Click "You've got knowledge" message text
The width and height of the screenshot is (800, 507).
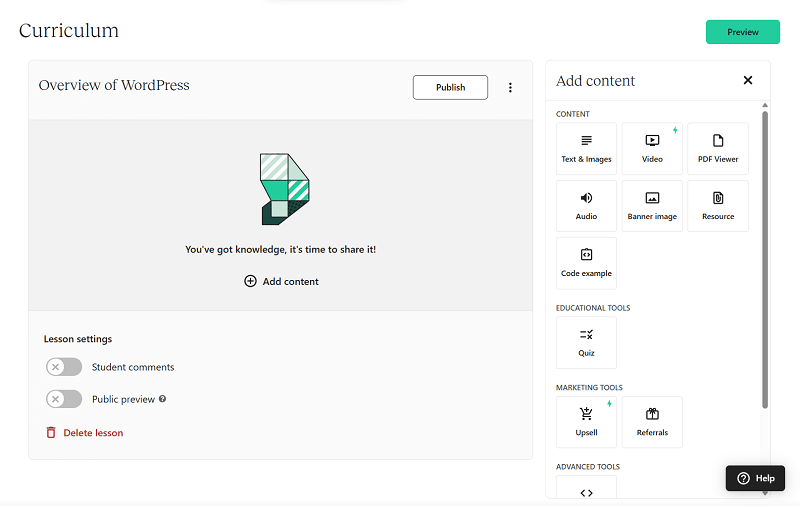pyautogui.click(x=281, y=249)
